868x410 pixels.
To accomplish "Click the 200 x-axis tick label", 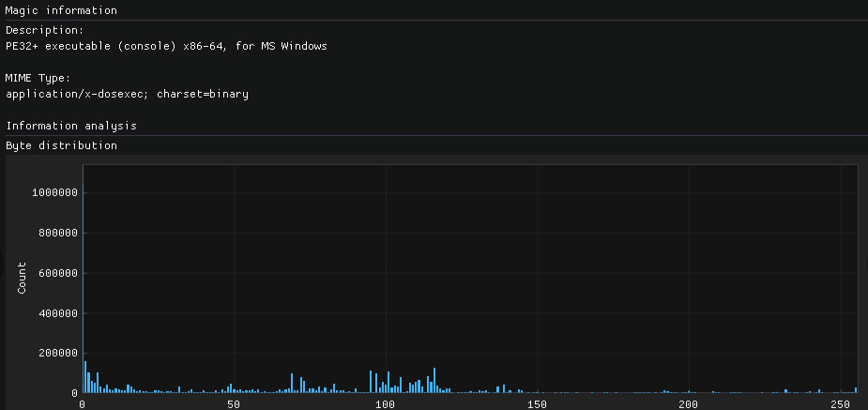I will coord(689,404).
